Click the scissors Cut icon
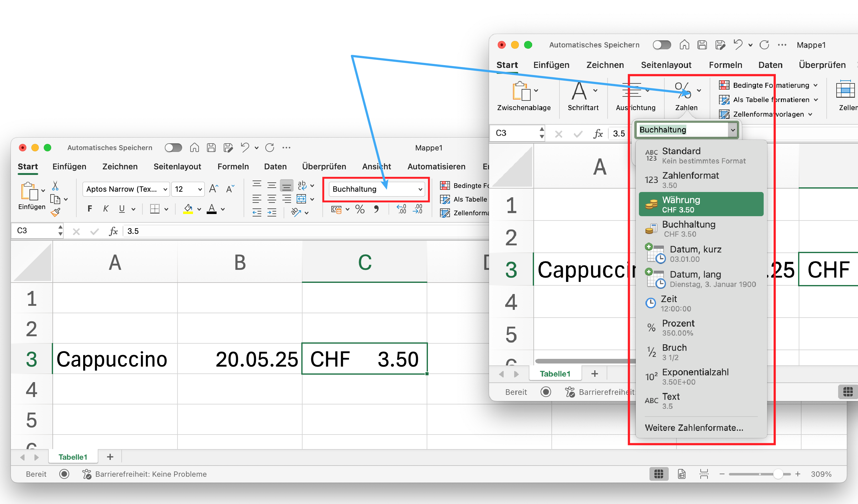Image resolution: width=858 pixels, height=504 pixels. (x=55, y=186)
